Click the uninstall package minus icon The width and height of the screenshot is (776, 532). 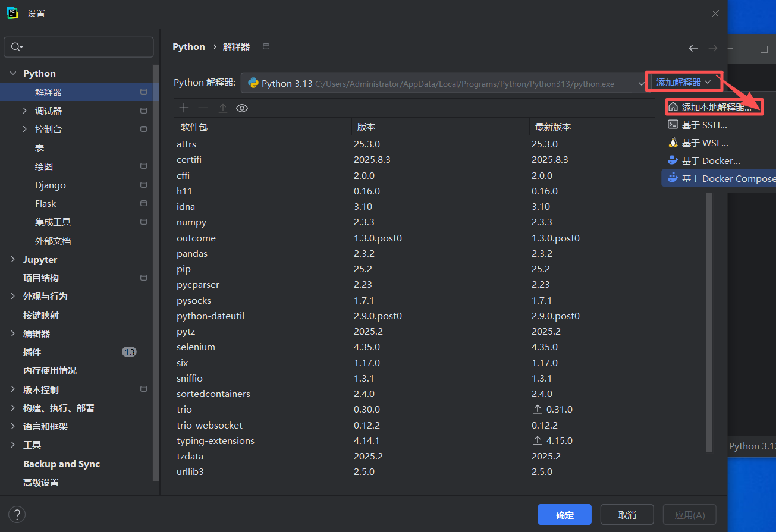(203, 108)
